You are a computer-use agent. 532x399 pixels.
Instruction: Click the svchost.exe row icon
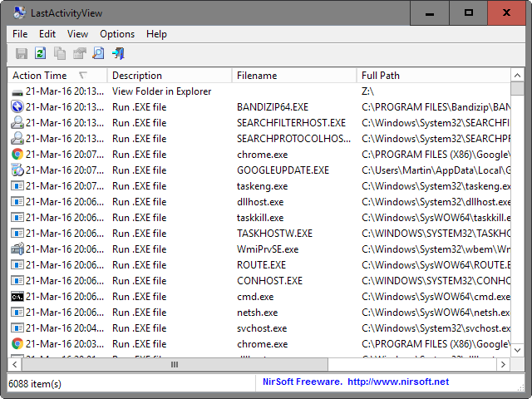coord(17,328)
